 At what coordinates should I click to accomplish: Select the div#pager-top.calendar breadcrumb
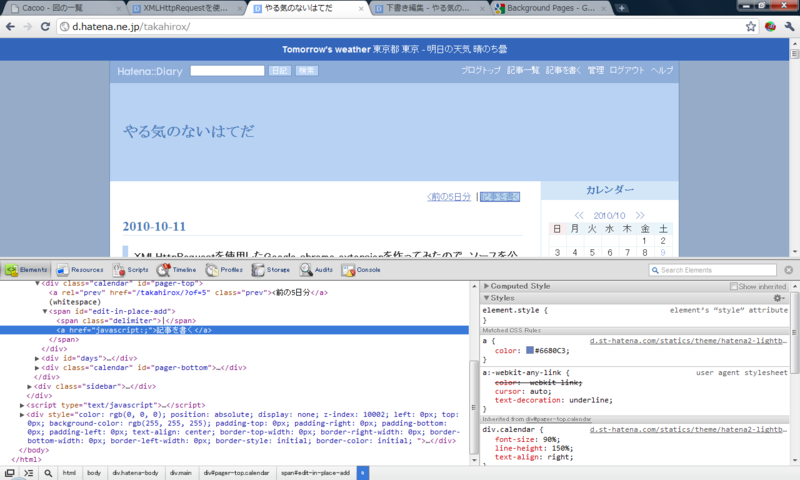click(236, 473)
